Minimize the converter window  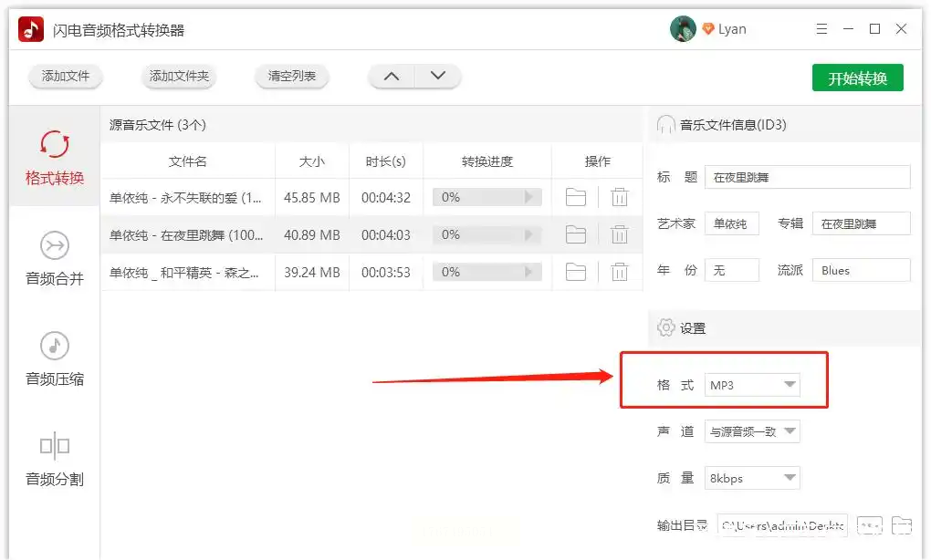tap(848, 29)
